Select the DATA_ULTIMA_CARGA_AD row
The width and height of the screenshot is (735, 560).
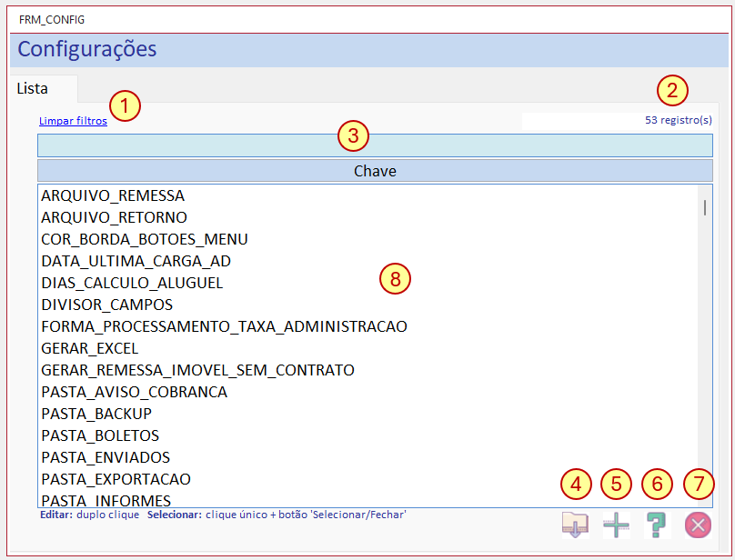(x=368, y=261)
